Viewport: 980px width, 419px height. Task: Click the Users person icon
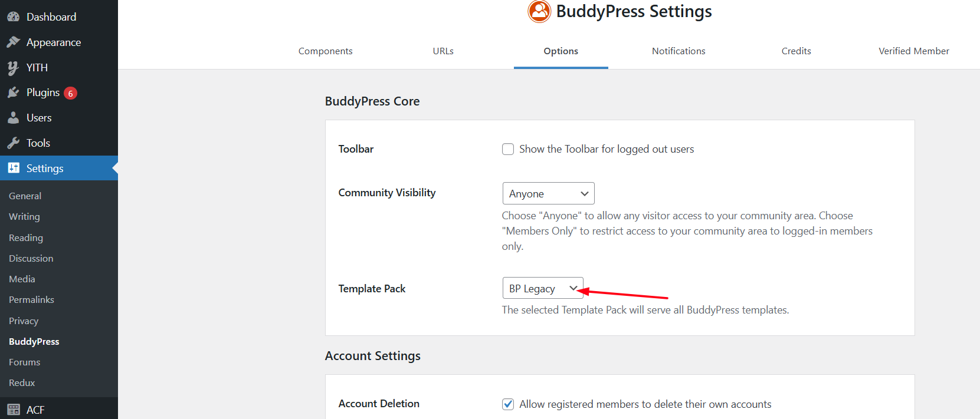[13, 118]
